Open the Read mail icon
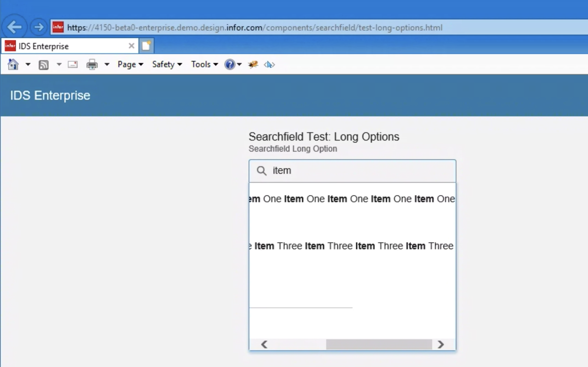 [x=72, y=64]
